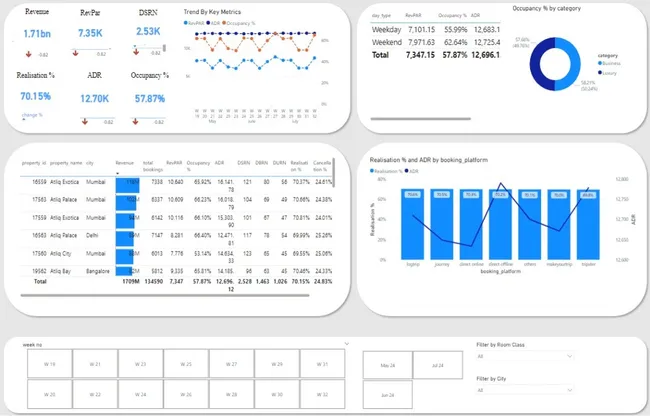Screen dimensions: 650x420
Task: Select Atliq Bay Bangalore table row
Action: coord(176,271)
